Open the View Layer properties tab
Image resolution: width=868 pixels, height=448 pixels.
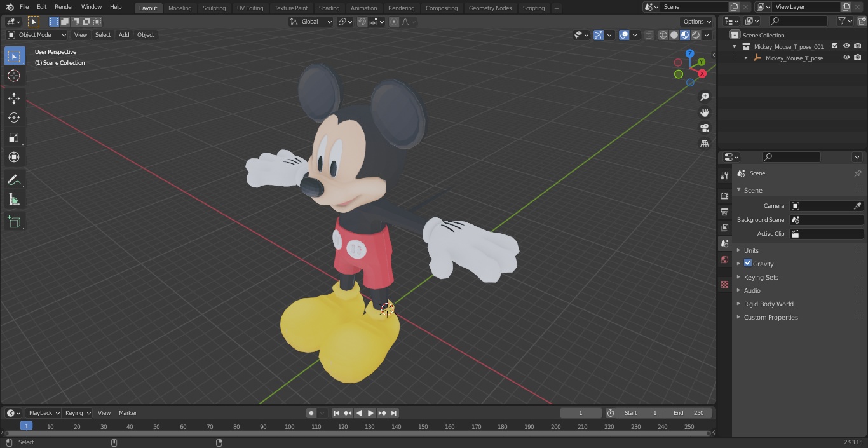click(724, 227)
